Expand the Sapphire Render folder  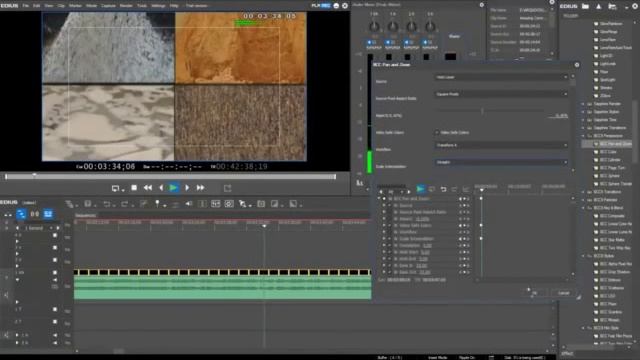click(583, 104)
